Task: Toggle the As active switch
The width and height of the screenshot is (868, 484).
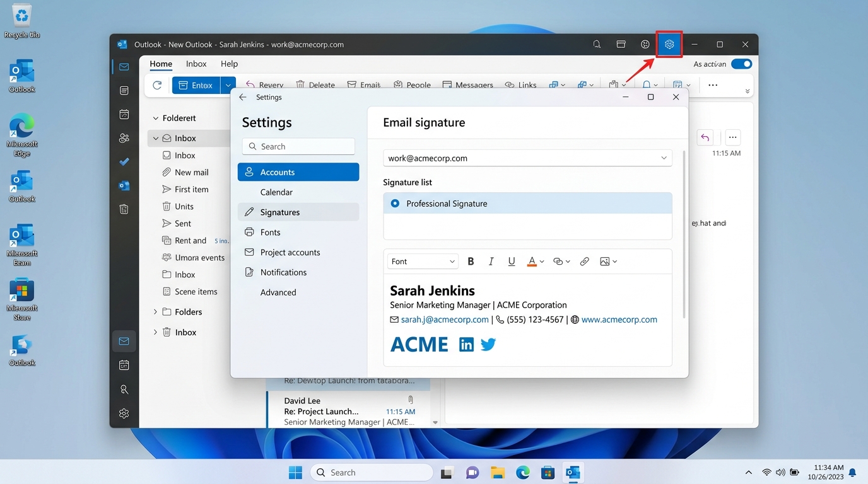Action: pos(742,64)
